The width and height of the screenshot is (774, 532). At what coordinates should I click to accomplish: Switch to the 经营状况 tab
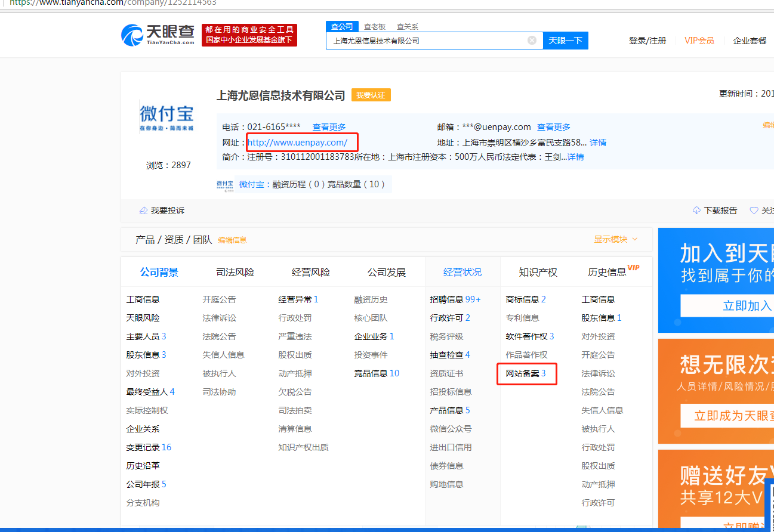tap(462, 273)
